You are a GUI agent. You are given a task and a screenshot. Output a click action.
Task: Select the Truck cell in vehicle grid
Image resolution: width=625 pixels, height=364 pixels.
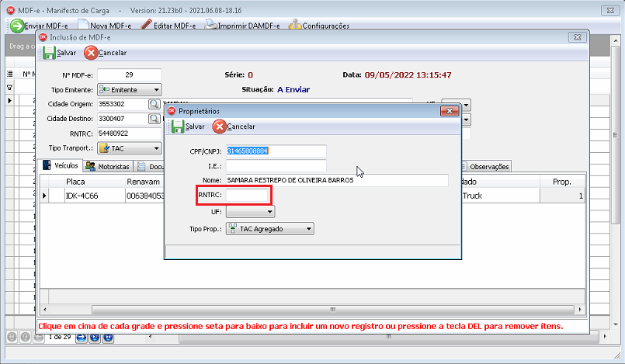[x=501, y=196]
